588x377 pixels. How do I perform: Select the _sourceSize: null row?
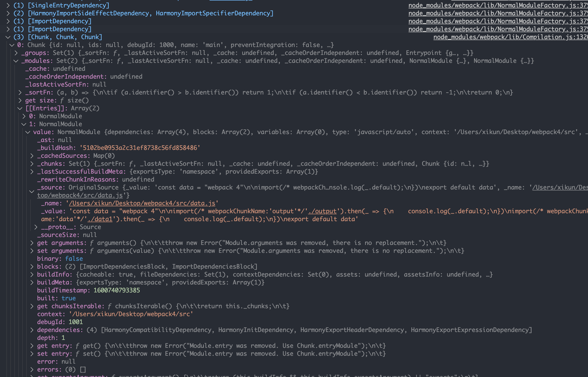(x=67, y=235)
